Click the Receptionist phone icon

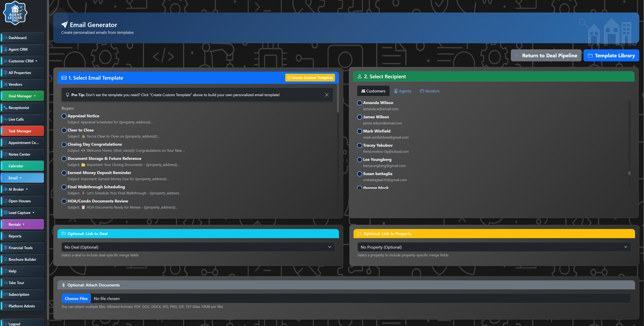[x=6, y=107]
